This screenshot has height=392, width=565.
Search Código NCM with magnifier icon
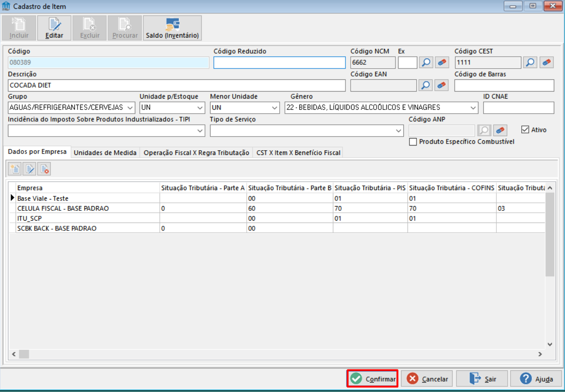coord(426,62)
